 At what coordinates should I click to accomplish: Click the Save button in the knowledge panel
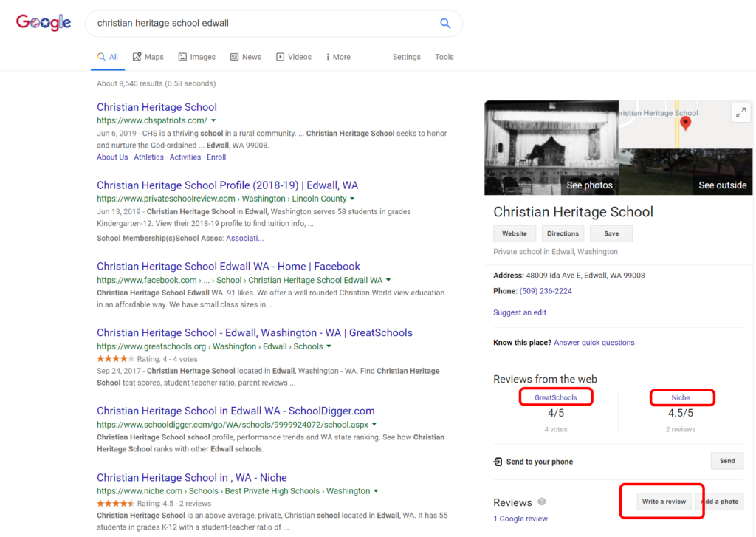[x=611, y=233]
